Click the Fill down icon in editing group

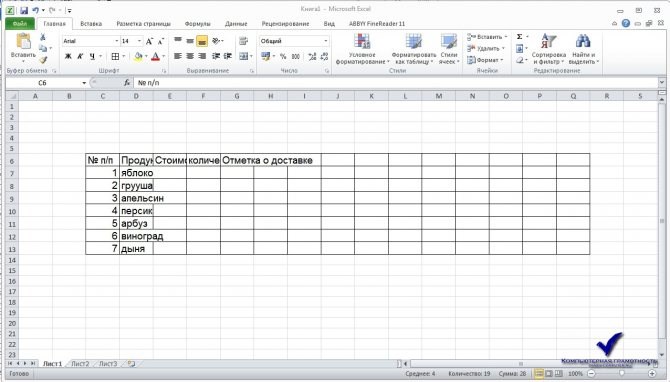coord(520,49)
